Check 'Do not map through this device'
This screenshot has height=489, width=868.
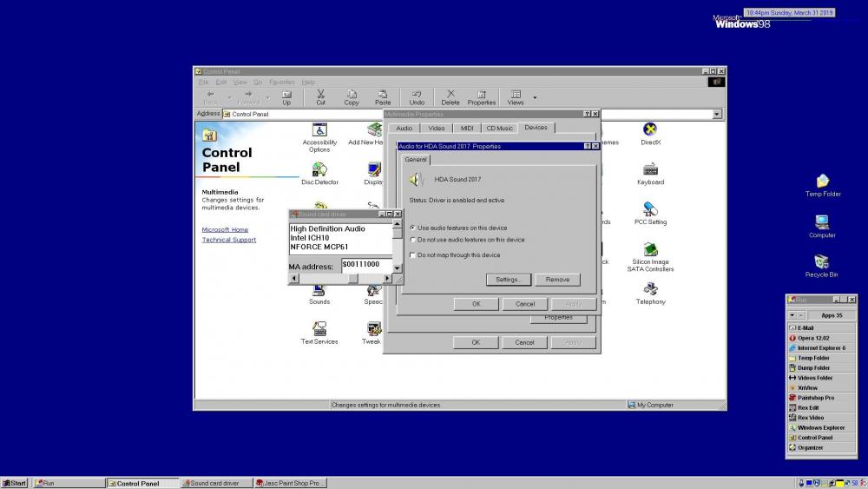413,255
